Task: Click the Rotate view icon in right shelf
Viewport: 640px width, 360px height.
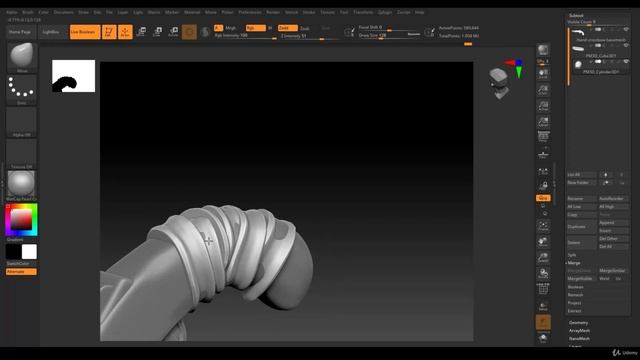Action: pos(543,273)
